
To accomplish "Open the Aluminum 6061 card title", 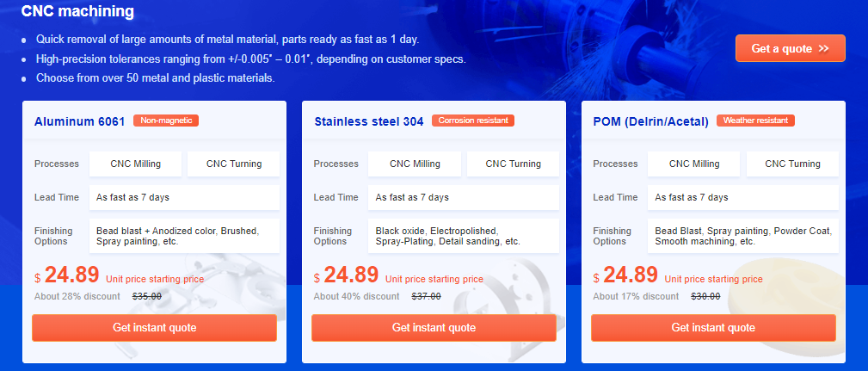I will coord(80,121).
